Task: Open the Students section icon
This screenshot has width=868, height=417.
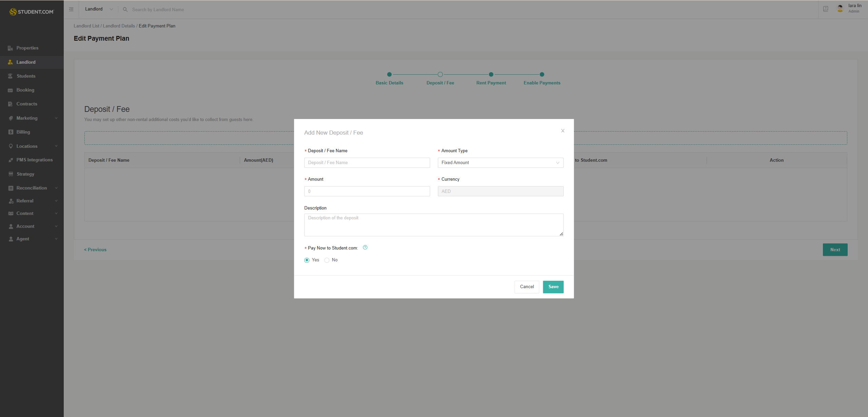Action: [x=11, y=76]
